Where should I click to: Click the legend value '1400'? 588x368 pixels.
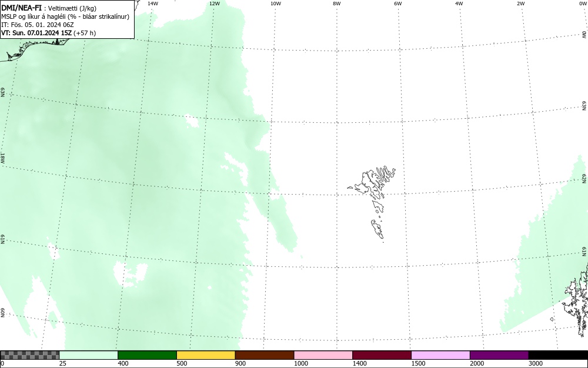coord(360,363)
